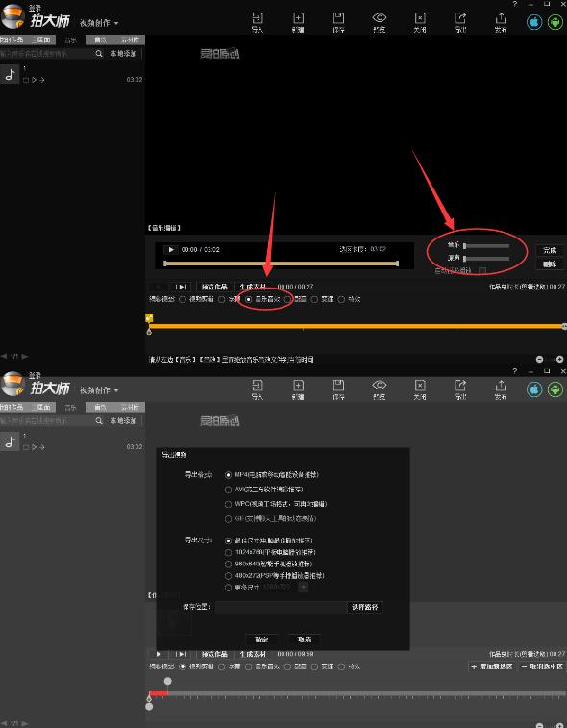Open size dropdown next to 更多尺寸
Viewport: 567px width, 728px height.
click(303, 588)
